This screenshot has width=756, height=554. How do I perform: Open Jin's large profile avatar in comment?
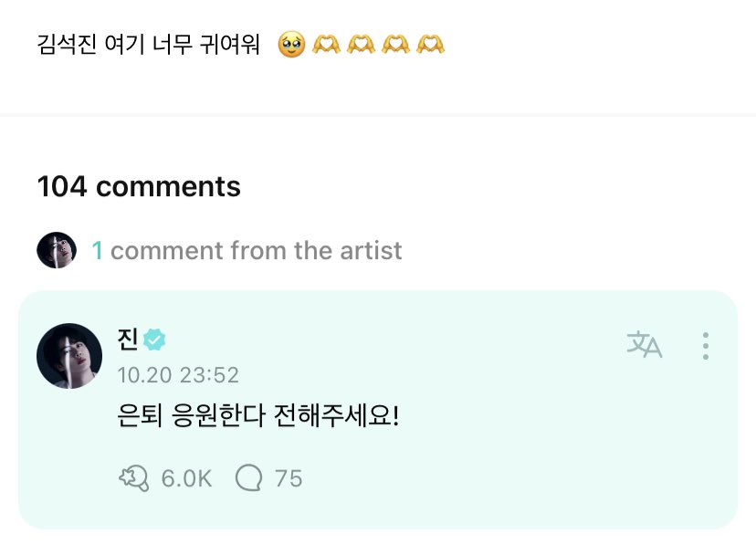click(69, 355)
